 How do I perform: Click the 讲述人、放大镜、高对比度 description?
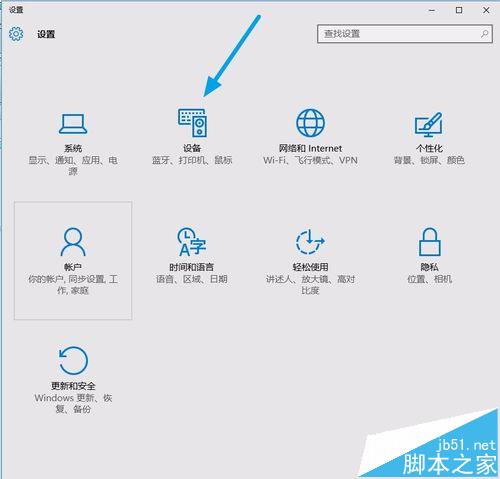[310, 284]
